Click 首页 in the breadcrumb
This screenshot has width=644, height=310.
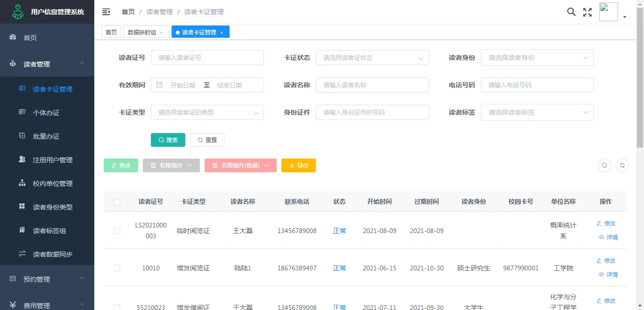pyautogui.click(x=128, y=12)
